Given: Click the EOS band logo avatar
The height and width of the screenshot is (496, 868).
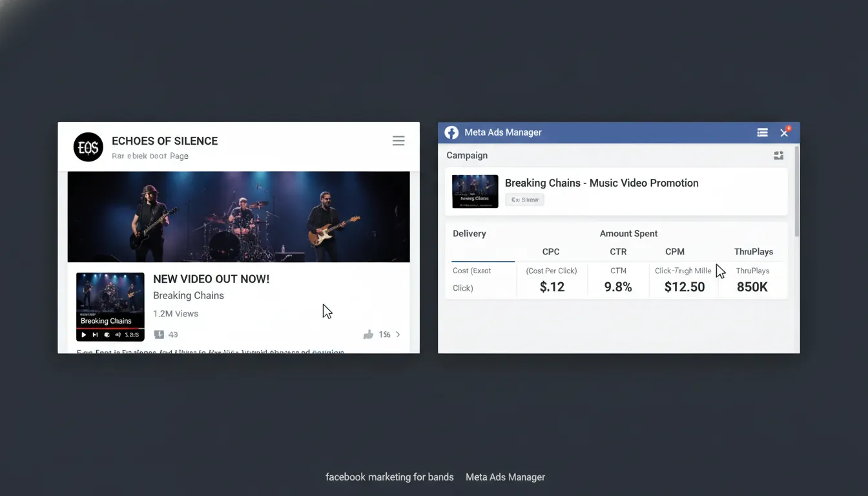Looking at the screenshot, I should [x=88, y=147].
